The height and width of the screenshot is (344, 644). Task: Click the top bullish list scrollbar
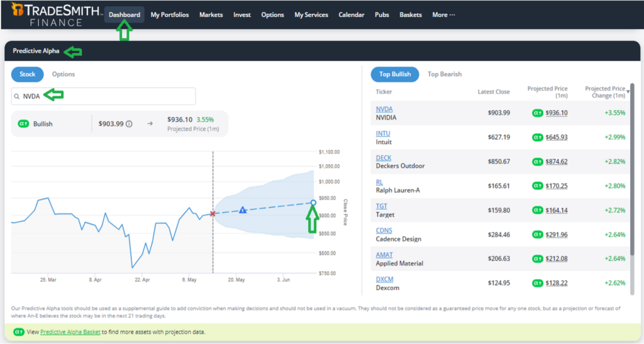(632, 170)
